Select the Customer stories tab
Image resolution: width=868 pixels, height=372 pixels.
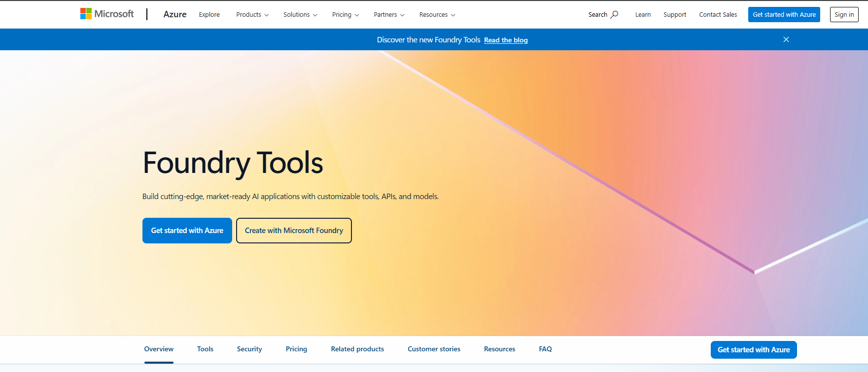tap(434, 349)
